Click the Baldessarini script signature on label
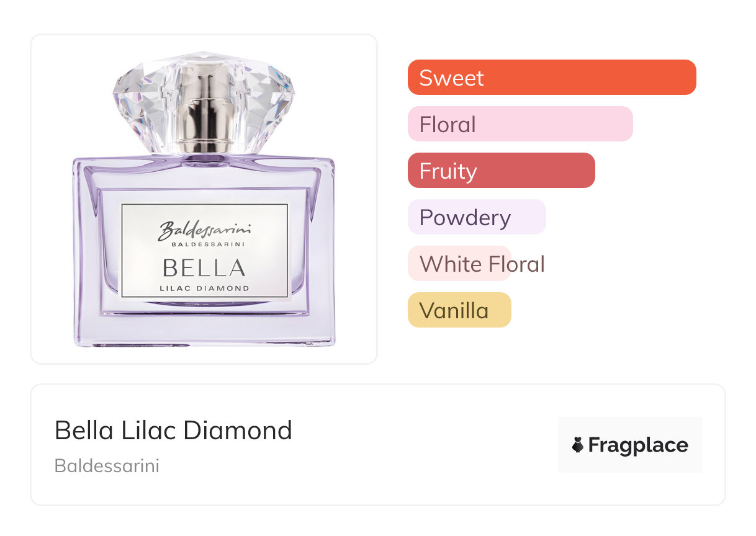 click(x=204, y=230)
